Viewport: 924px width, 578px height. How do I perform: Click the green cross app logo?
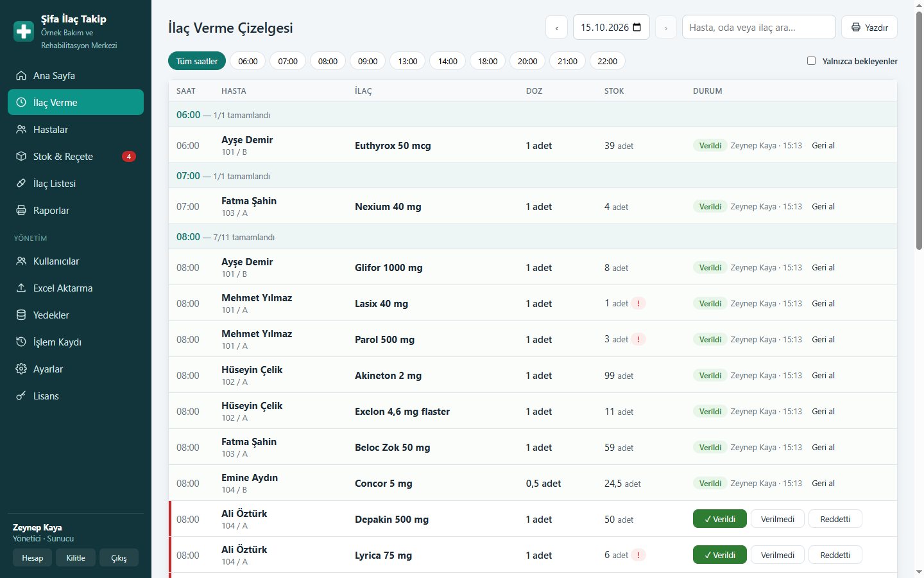(x=24, y=31)
